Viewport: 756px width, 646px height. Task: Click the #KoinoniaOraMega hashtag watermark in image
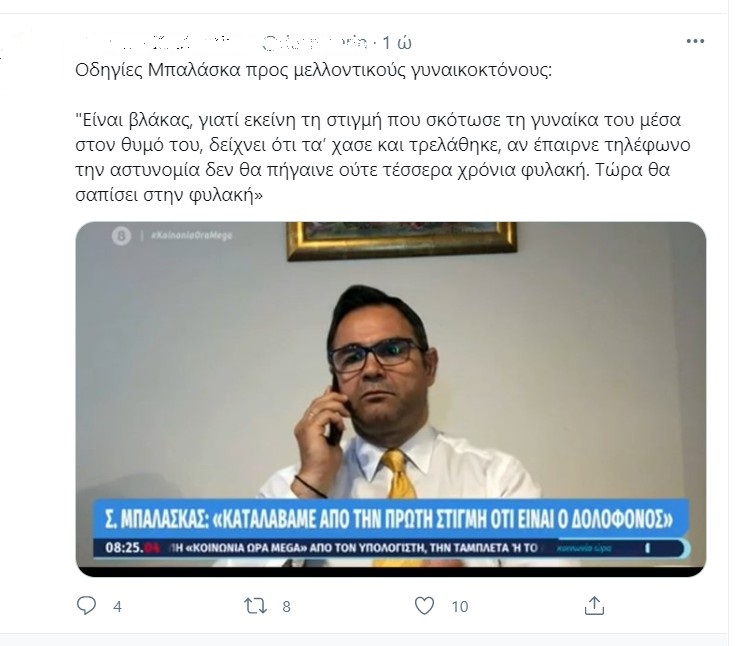click(x=191, y=236)
